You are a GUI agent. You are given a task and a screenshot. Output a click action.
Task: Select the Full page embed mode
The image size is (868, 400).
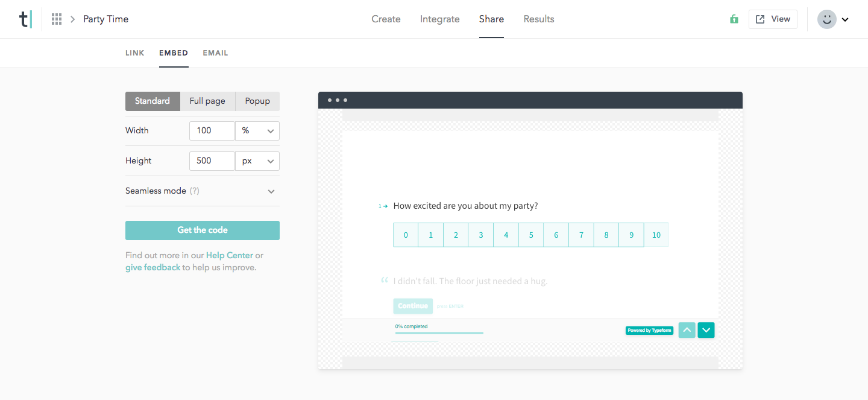coord(207,101)
